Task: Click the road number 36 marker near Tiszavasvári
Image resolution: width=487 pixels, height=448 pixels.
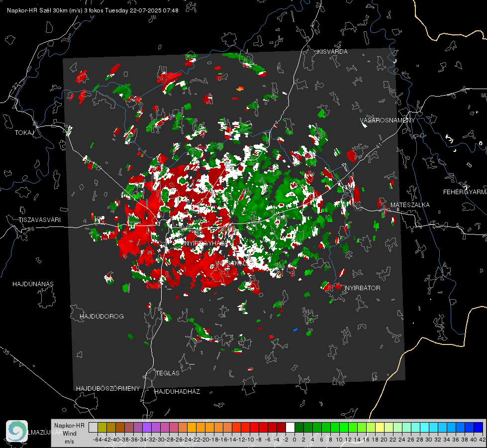Action: (x=31, y=229)
